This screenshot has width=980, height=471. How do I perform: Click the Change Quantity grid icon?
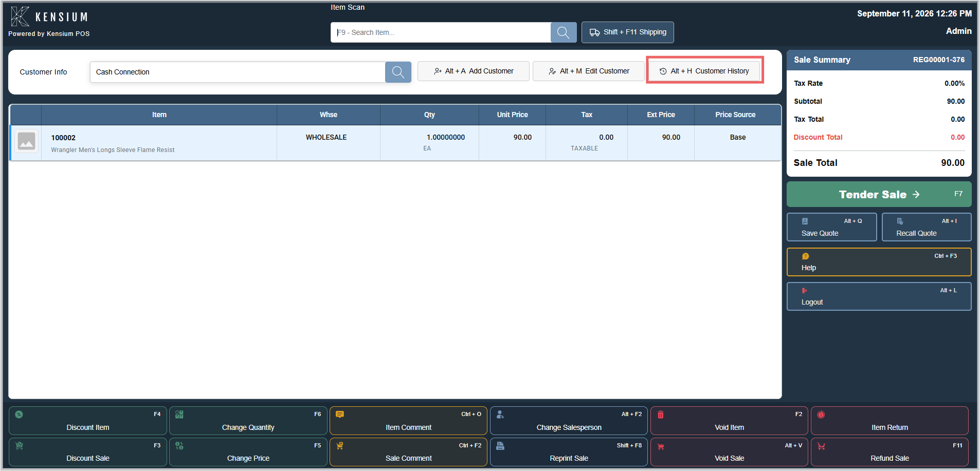coord(179,415)
